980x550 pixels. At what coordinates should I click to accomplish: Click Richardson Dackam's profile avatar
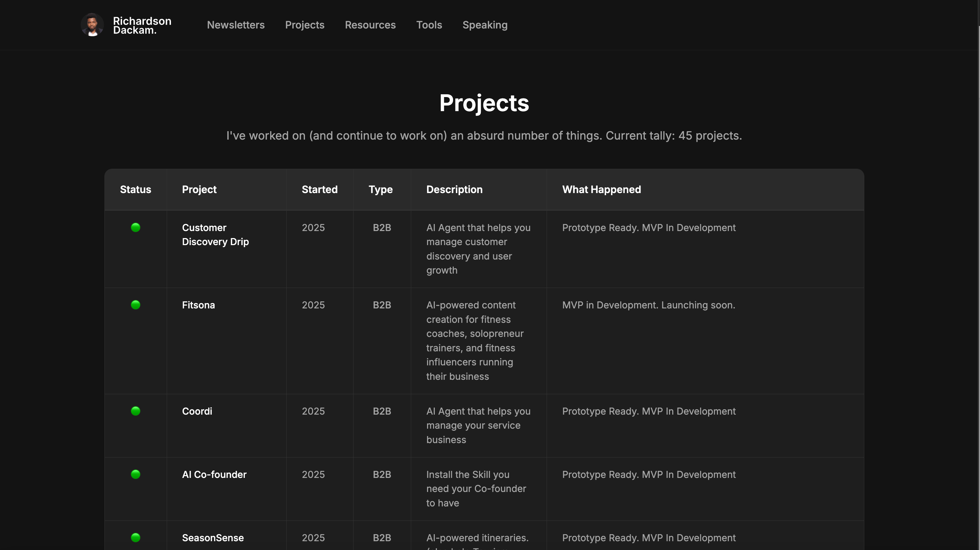click(92, 25)
